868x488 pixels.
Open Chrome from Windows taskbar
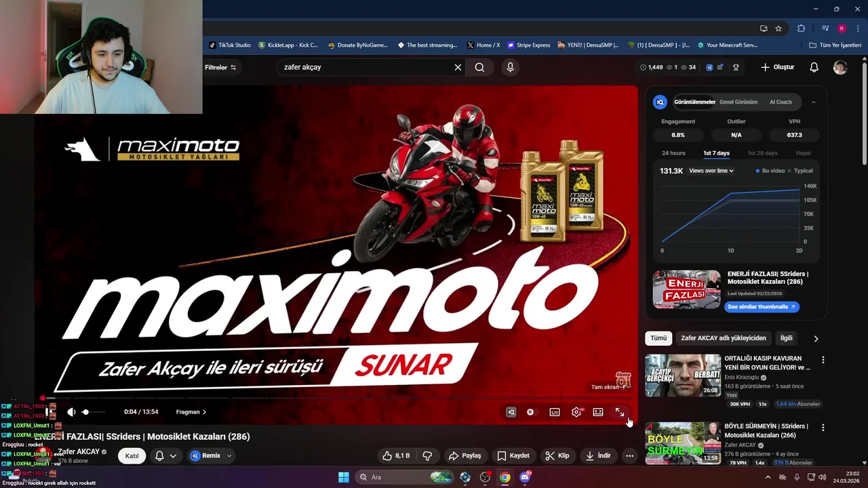tap(505, 477)
